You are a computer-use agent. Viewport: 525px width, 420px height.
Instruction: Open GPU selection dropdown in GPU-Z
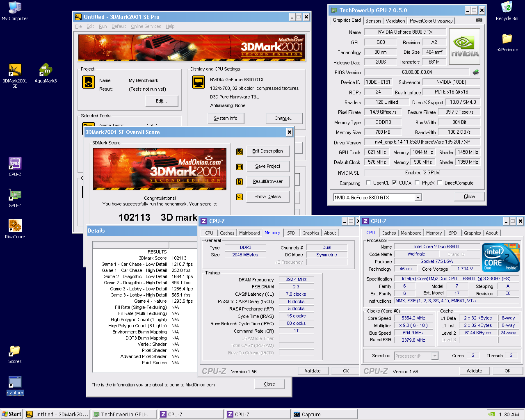click(418, 198)
